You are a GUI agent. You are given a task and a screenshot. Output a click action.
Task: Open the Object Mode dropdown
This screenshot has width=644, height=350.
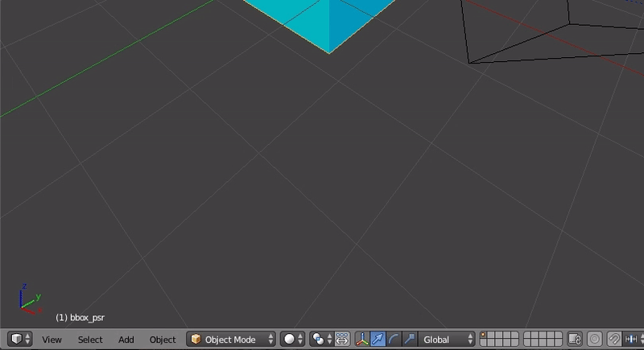231,340
